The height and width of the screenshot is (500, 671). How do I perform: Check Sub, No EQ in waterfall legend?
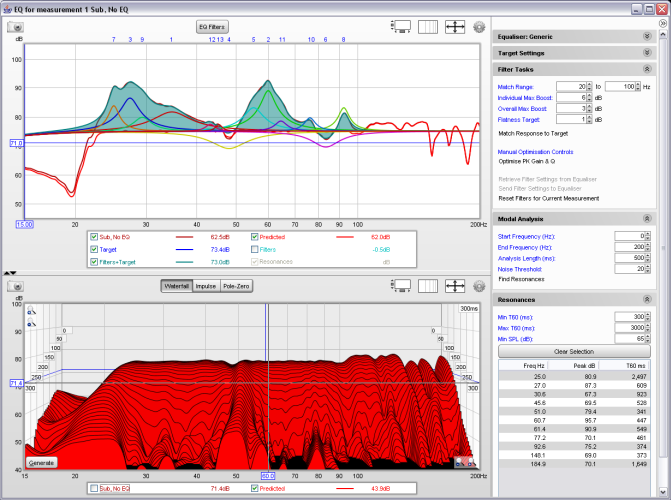[x=95, y=489]
